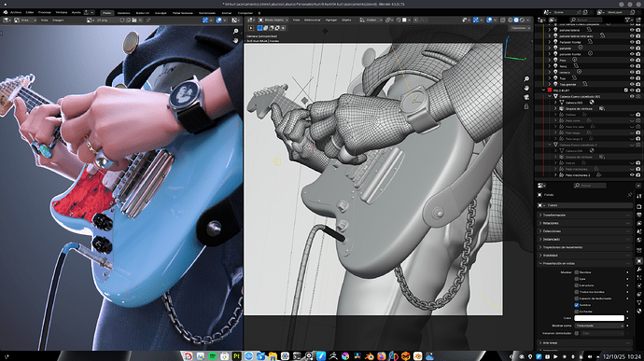Hide the Top grande object with its eye icon
Screen dimensions: 644x361
[632, 84]
